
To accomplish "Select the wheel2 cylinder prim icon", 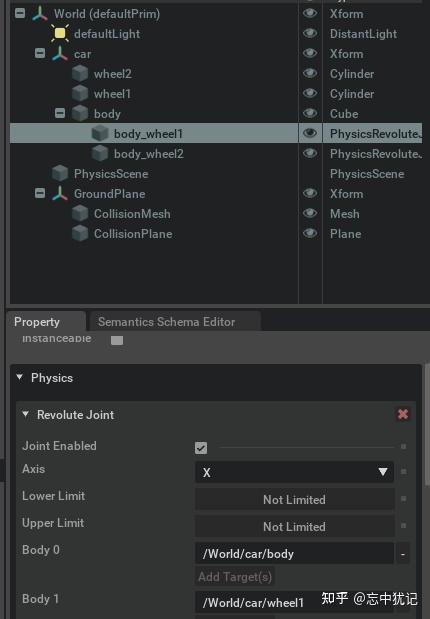I will [x=80, y=74].
